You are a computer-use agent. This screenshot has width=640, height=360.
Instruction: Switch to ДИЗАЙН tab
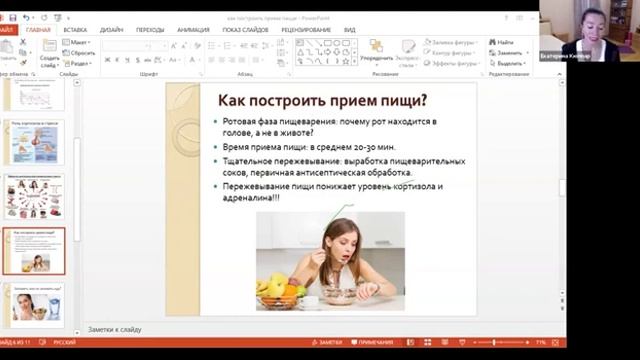coord(111,30)
